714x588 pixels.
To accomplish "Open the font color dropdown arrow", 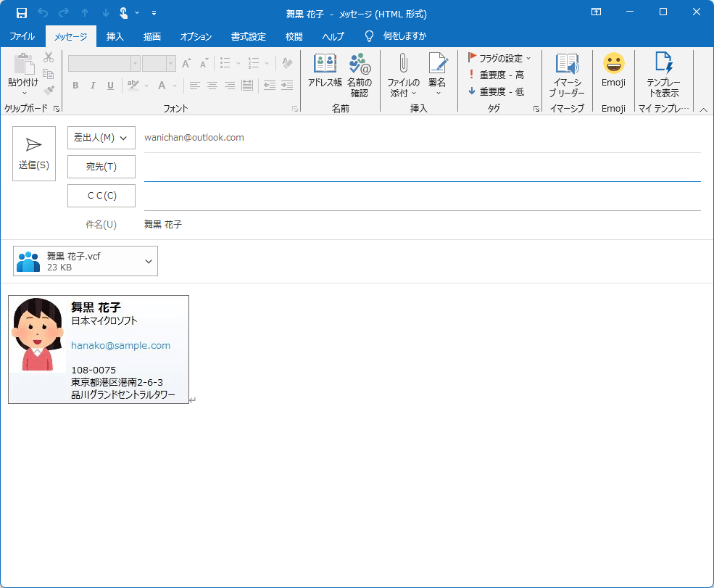I will point(175,86).
